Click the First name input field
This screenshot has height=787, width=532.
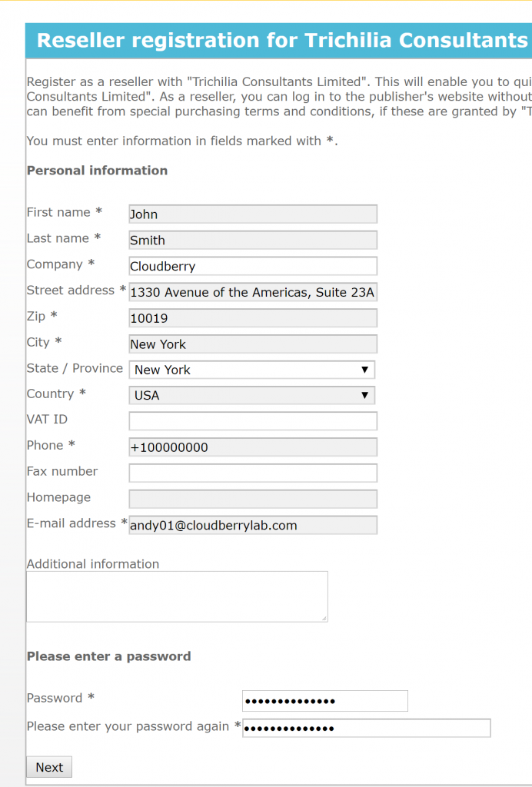click(x=253, y=214)
